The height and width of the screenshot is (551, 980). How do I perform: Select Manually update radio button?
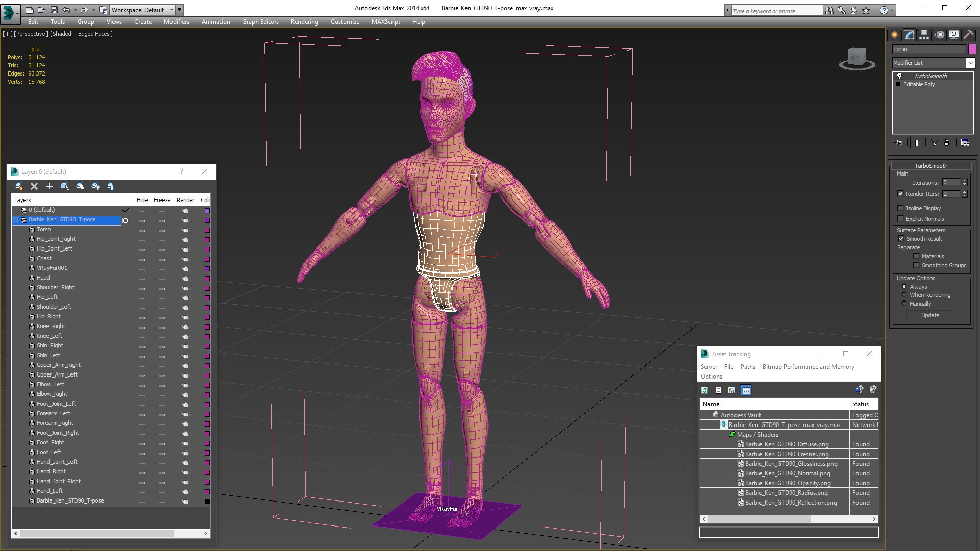click(904, 304)
